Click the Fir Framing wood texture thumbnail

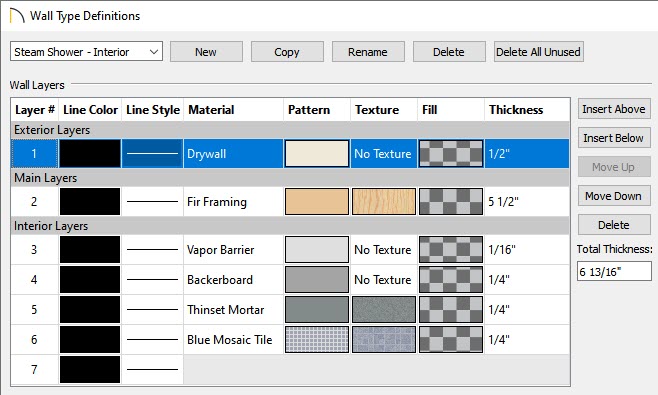(384, 201)
